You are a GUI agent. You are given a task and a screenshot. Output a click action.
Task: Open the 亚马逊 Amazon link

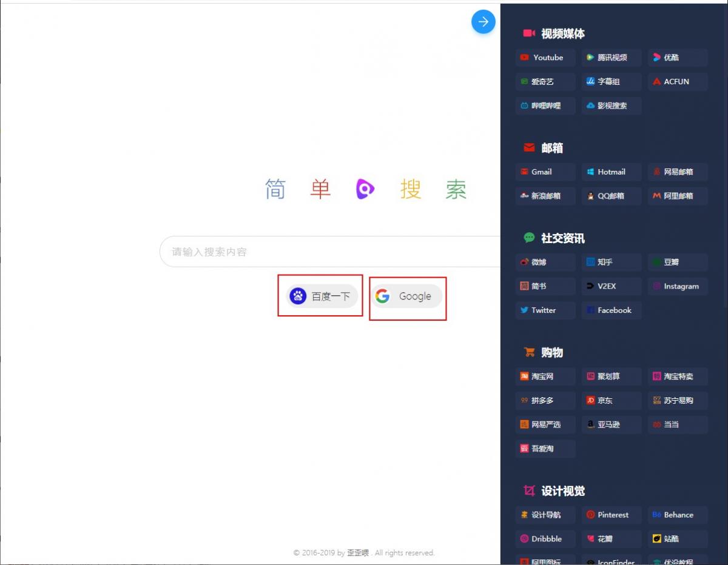point(612,424)
